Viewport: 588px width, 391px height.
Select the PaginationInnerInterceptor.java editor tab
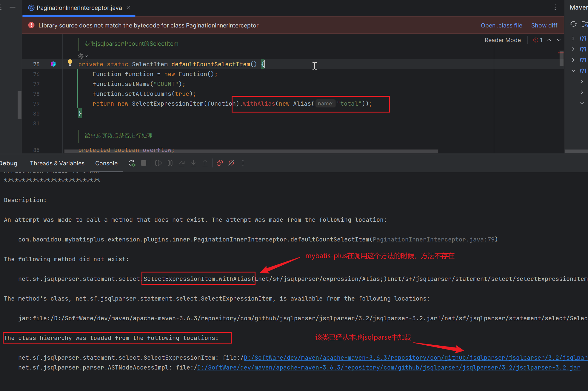[x=79, y=8]
